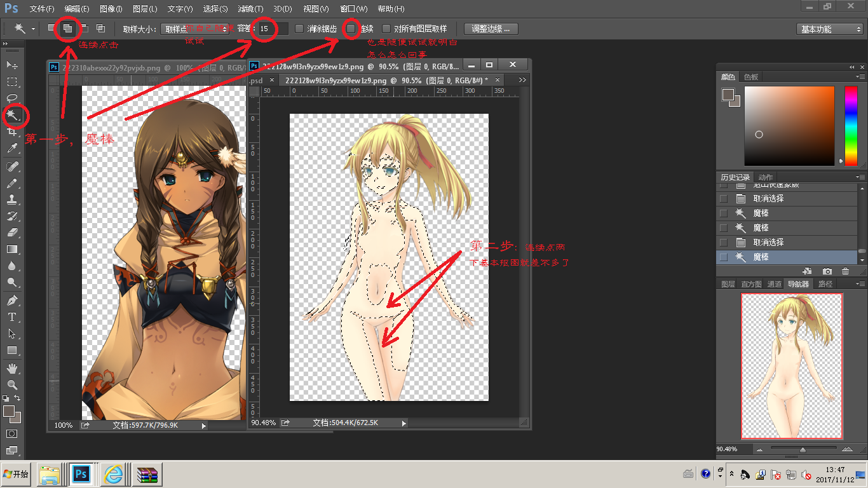Select the Move tool
Image resolution: width=868 pixels, height=488 pixels.
click(x=12, y=65)
